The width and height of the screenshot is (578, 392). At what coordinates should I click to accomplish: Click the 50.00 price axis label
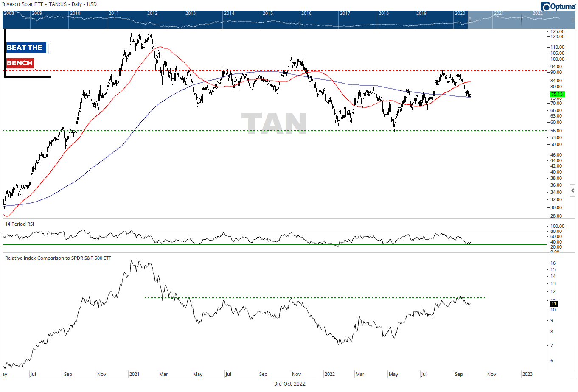pyautogui.click(x=556, y=144)
